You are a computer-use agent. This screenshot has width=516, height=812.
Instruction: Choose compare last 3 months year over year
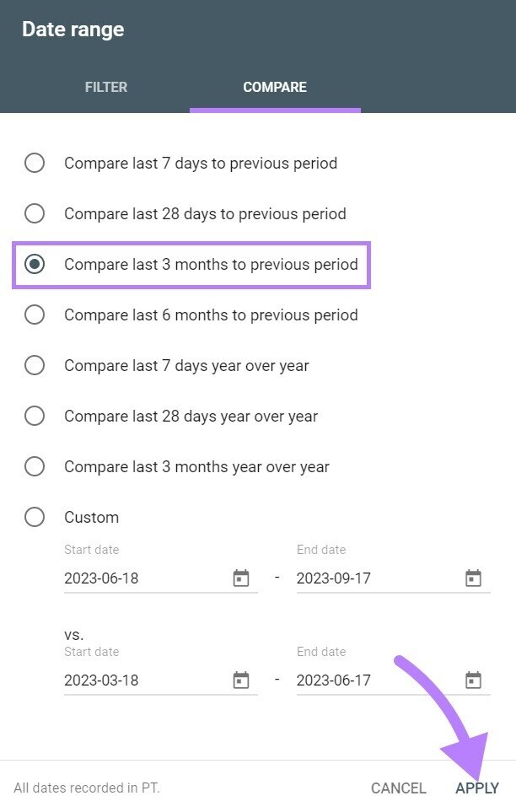click(x=35, y=466)
